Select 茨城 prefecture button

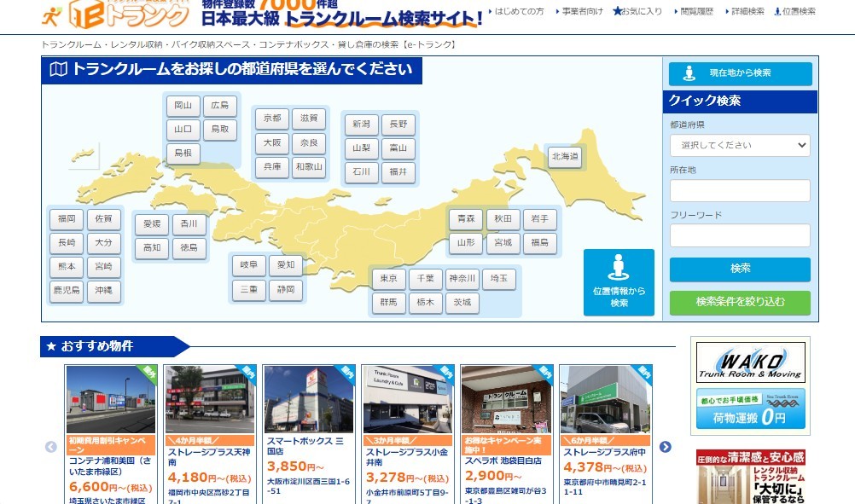tap(462, 303)
